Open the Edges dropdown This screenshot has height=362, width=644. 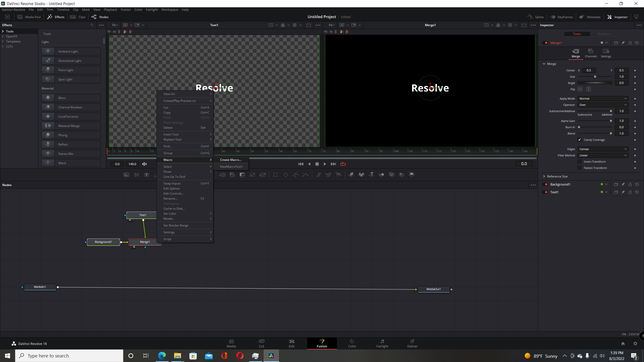pyautogui.click(x=603, y=149)
